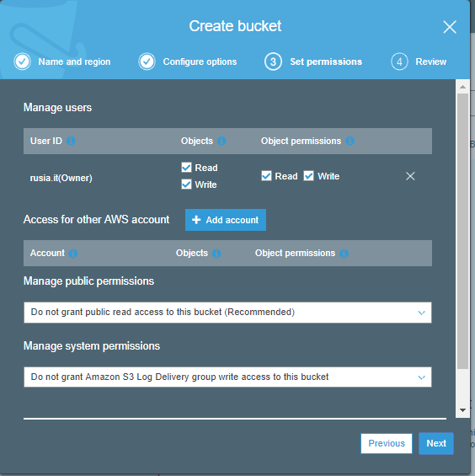The height and width of the screenshot is (476, 475).
Task: Remove the rusia.it(Owner) user row
Action: 410,176
